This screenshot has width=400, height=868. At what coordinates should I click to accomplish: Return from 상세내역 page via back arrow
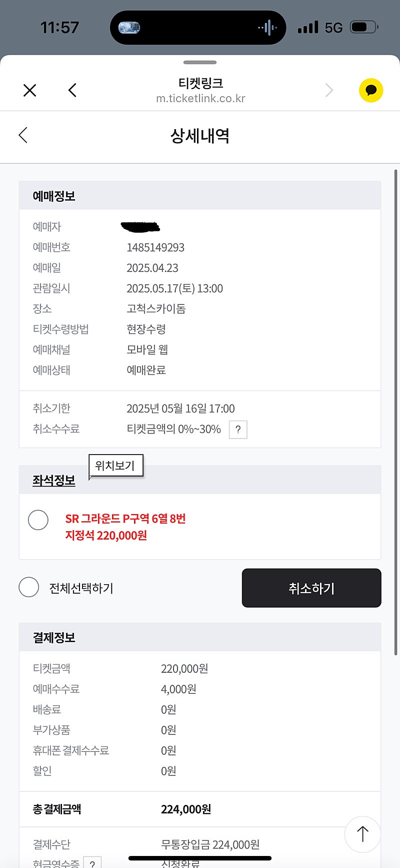[x=23, y=135]
